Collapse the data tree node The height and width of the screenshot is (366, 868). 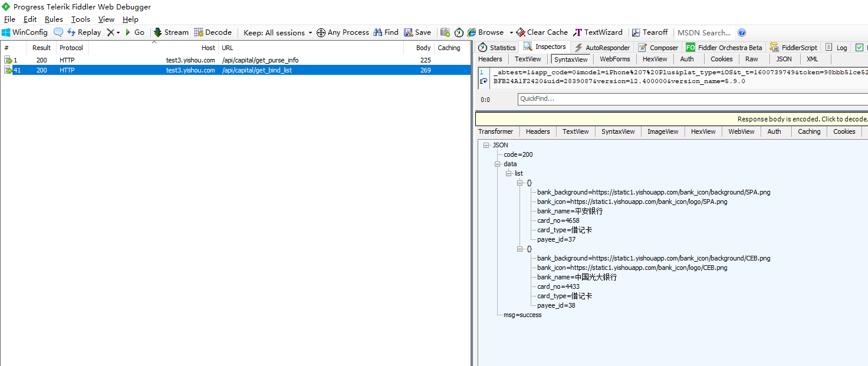498,164
